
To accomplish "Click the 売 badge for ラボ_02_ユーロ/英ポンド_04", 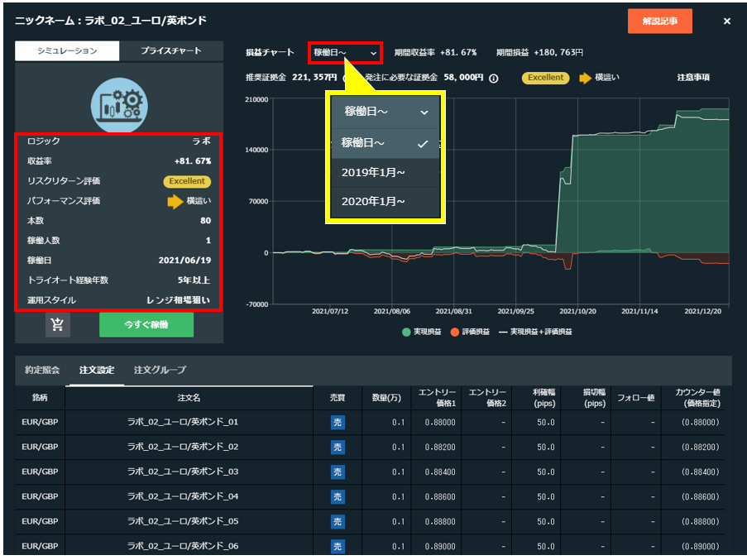I will pyautogui.click(x=338, y=496).
